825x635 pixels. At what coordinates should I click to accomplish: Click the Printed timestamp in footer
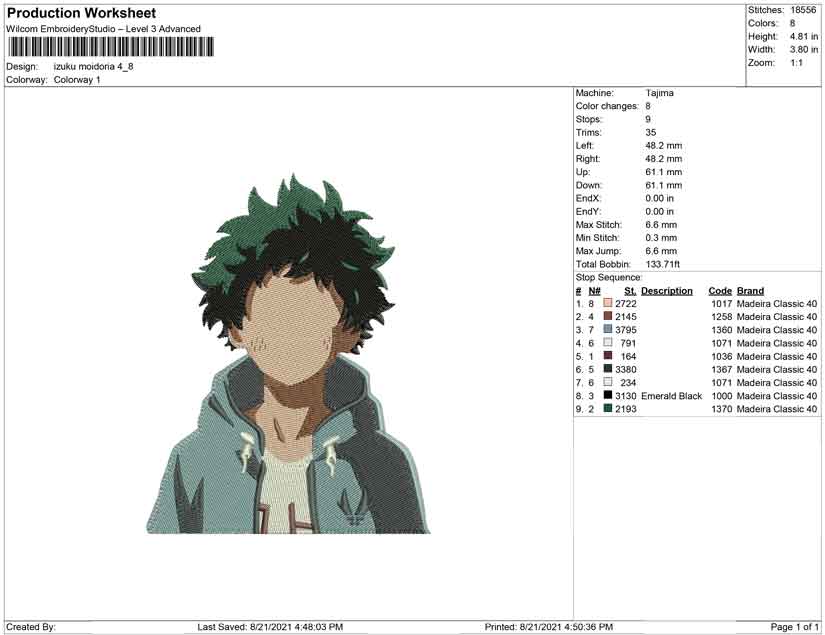coord(549,627)
